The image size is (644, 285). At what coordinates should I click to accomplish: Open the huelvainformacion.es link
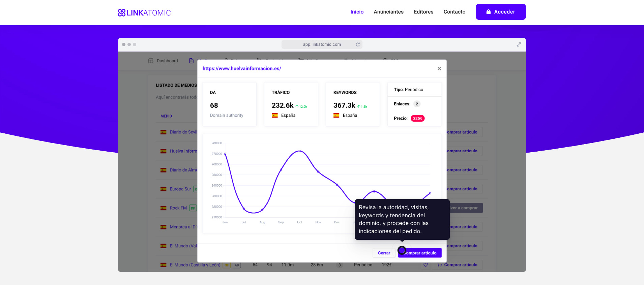click(x=242, y=69)
